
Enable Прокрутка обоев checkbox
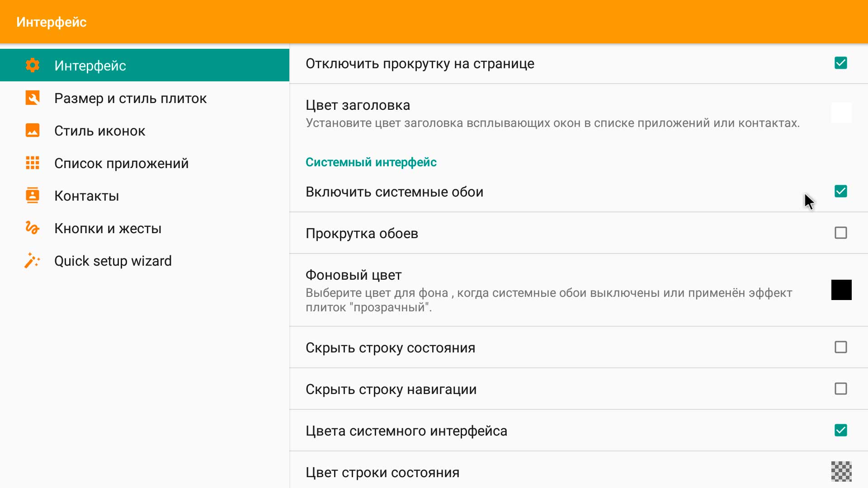[x=841, y=232]
